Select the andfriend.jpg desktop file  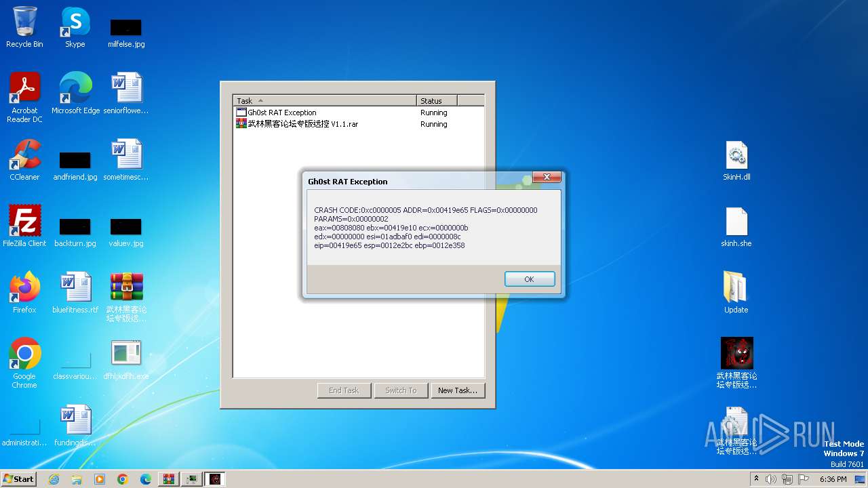(75, 165)
